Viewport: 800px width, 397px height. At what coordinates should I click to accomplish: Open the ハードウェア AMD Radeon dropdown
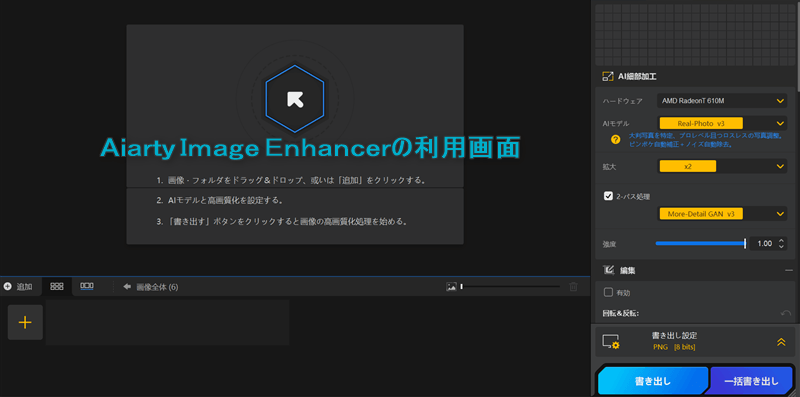(x=722, y=101)
